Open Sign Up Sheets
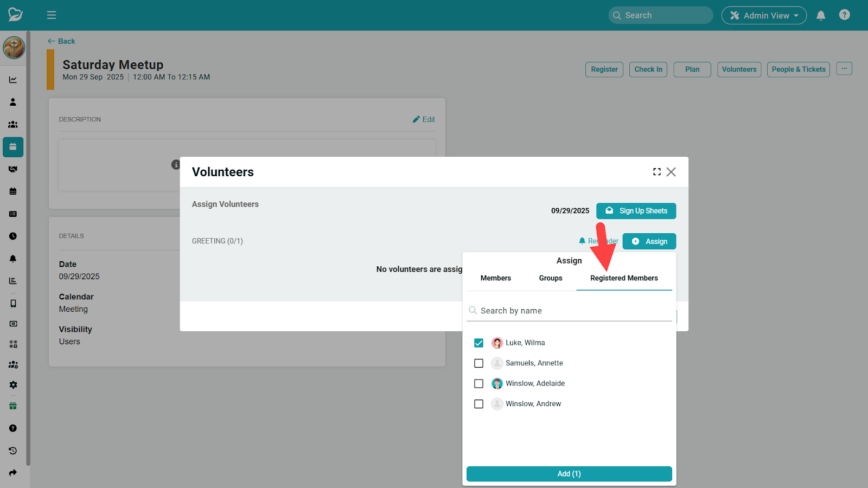868x488 pixels. click(636, 211)
